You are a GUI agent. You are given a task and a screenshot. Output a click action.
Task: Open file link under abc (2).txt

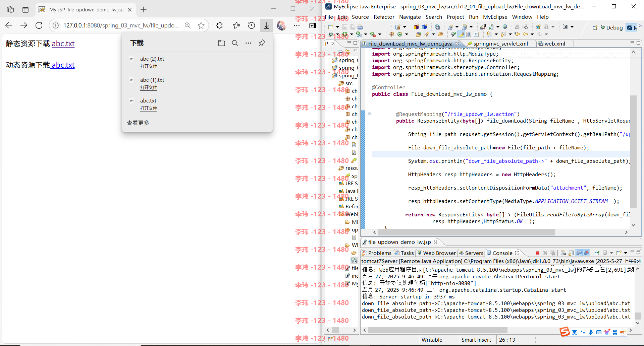(x=149, y=66)
